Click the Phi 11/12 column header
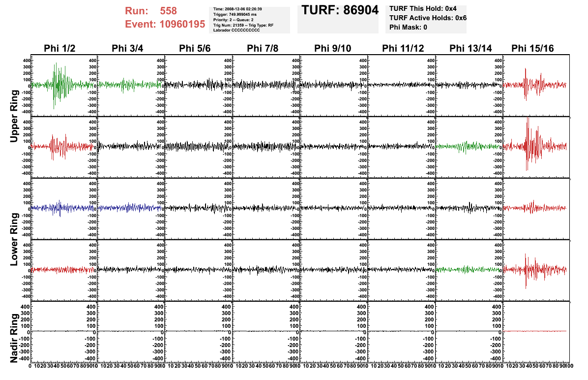 [x=403, y=48]
